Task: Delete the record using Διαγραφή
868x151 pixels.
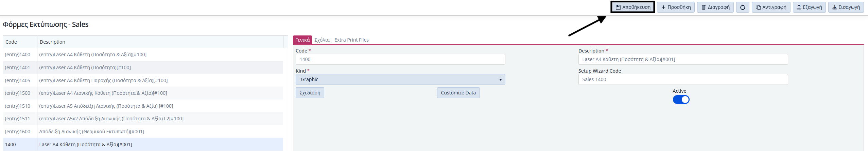Action: (715, 7)
